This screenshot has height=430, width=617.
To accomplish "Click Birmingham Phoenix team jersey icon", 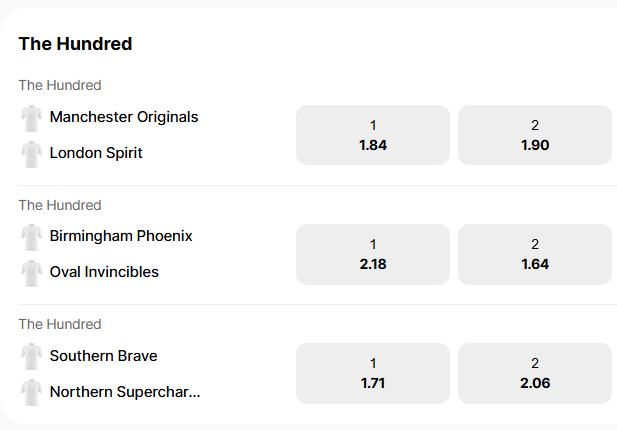I will coord(30,237).
